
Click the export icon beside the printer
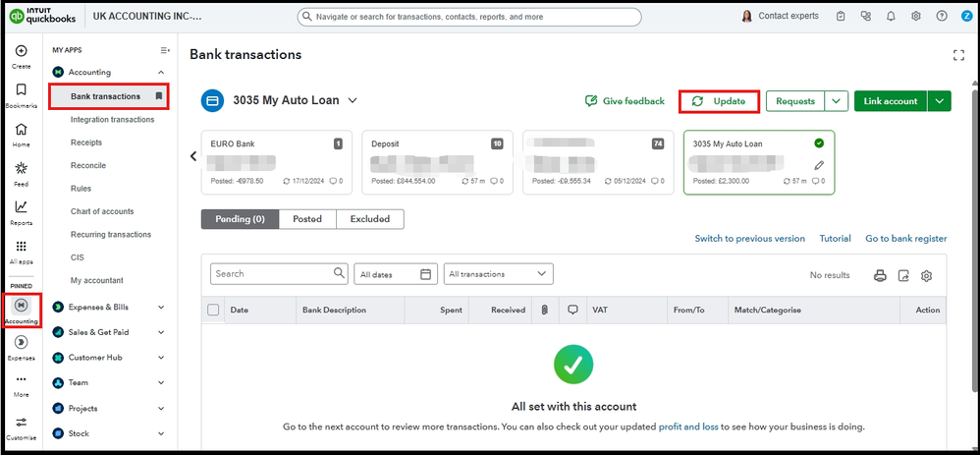pos(903,275)
